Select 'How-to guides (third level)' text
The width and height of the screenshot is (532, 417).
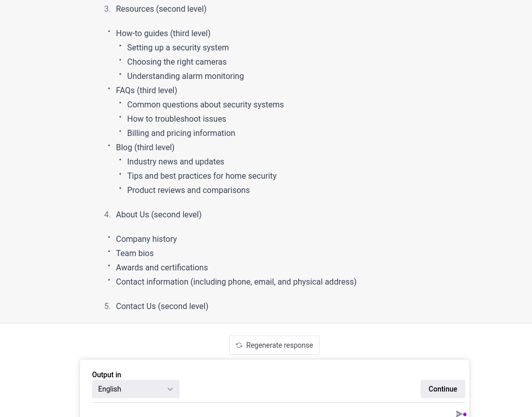click(x=163, y=34)
